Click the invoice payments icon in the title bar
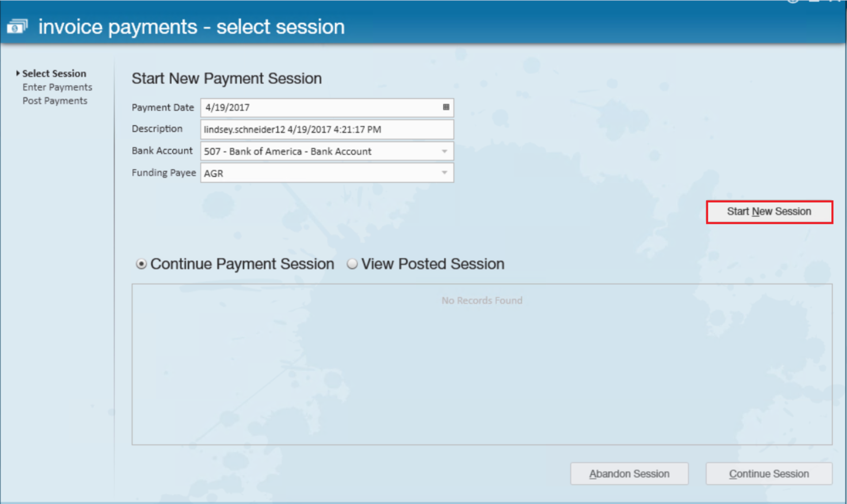This screenshot has width=847, height=504. [17, 26]
